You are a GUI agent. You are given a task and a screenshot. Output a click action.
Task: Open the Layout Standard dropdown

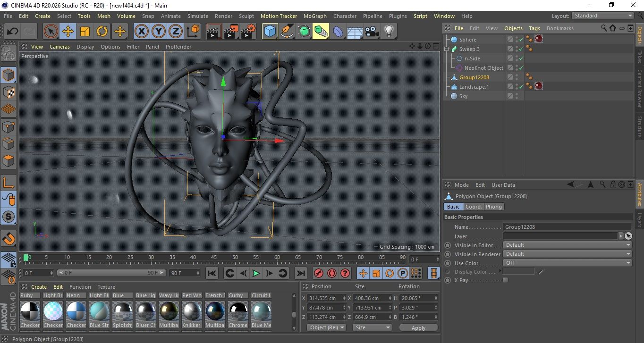[603, 16]
